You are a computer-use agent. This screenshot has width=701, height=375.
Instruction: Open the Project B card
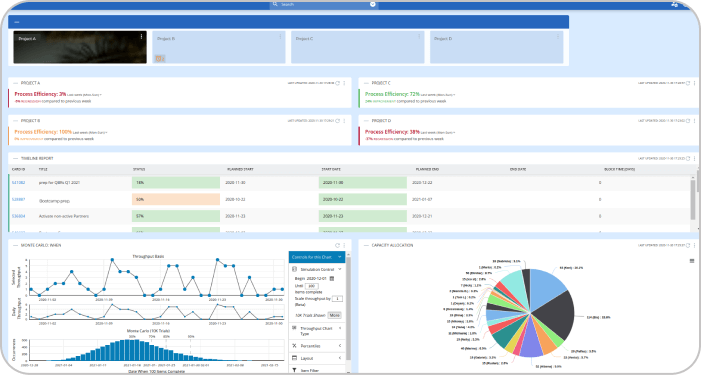coord(219,47)
